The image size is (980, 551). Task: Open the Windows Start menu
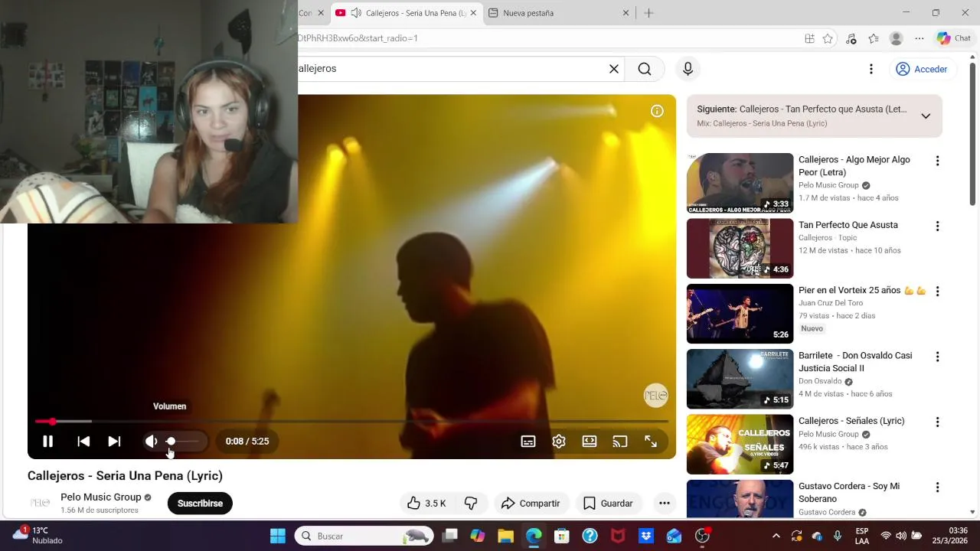(278, 536)
